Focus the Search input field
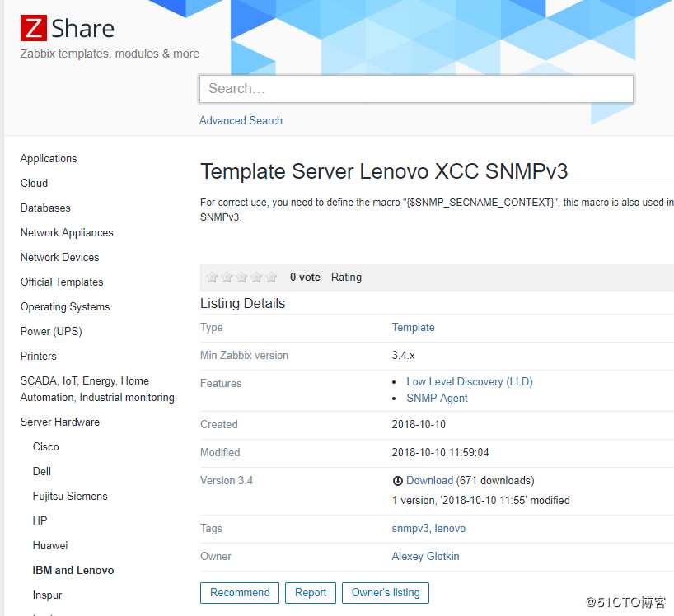This screenshot has width=674, height=616. coord(416,89)
